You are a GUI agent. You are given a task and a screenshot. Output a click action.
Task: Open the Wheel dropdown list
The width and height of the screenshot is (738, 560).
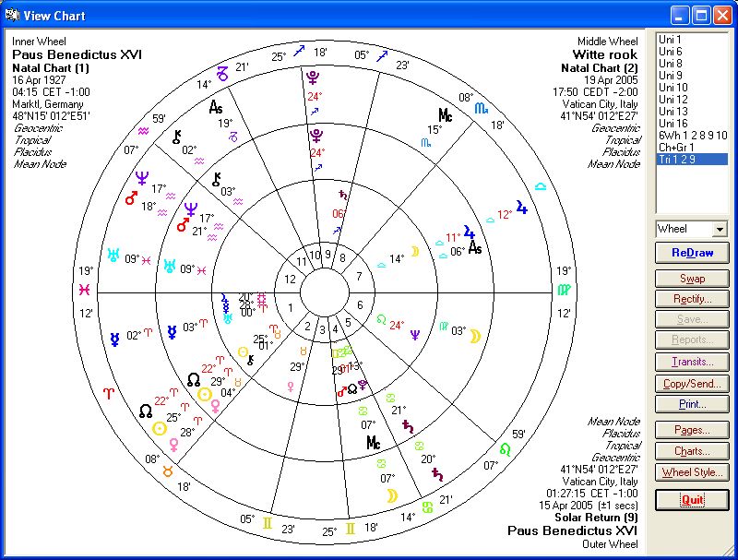(720, 229)
